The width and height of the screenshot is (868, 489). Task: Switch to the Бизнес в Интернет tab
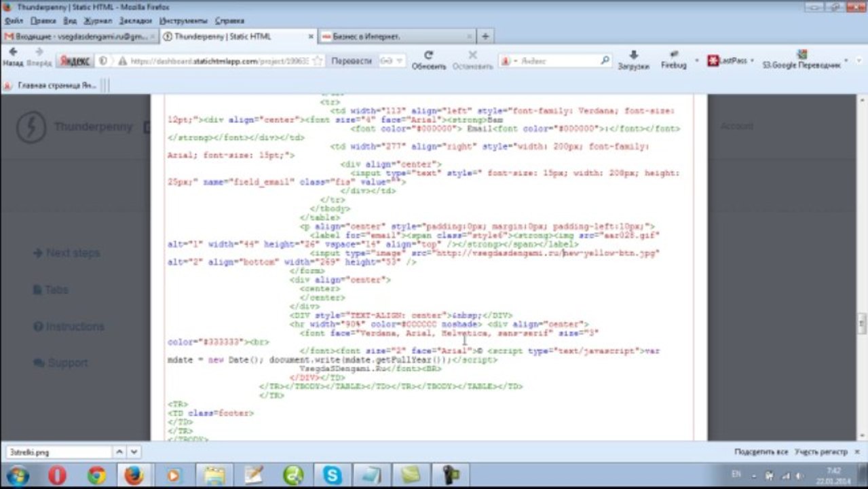pos(397,37)
